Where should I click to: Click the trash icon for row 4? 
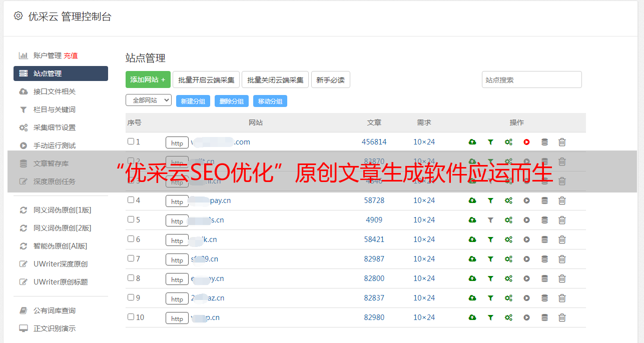tap(562, 200)
